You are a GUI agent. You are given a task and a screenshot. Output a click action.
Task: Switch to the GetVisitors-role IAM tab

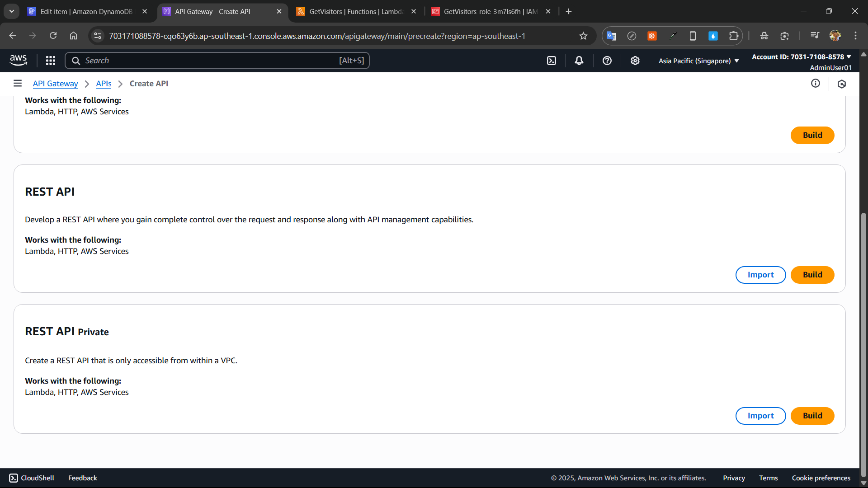point(491,11)
